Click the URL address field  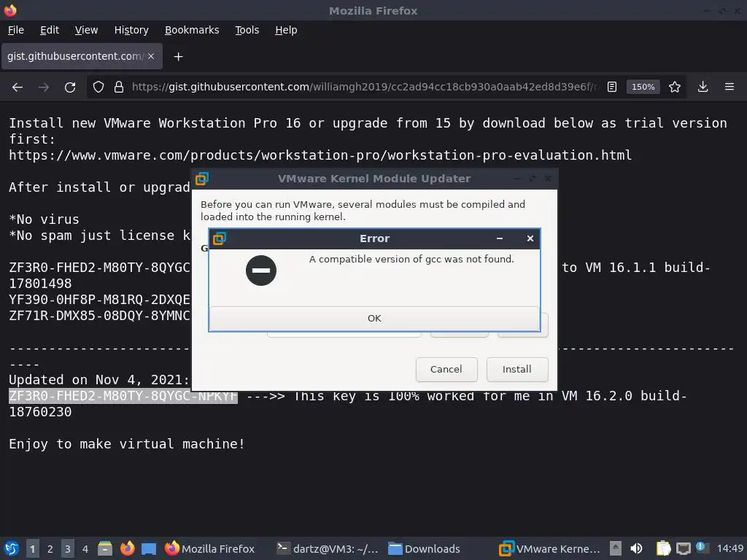point(363,87)
